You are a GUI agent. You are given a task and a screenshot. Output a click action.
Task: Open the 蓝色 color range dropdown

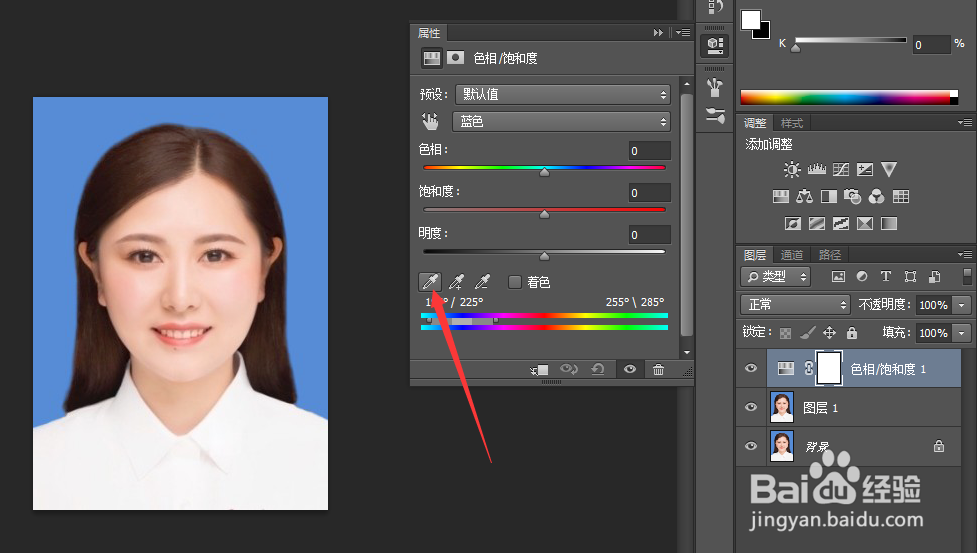coord(561,121)
